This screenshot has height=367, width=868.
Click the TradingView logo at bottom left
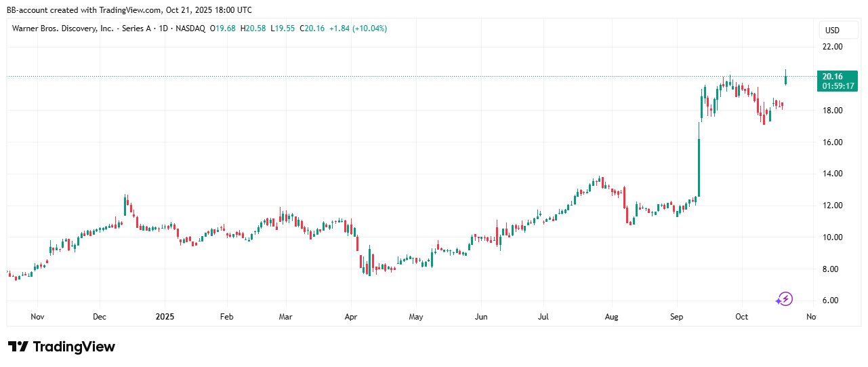pyautogui.click(x=62, y=347)
